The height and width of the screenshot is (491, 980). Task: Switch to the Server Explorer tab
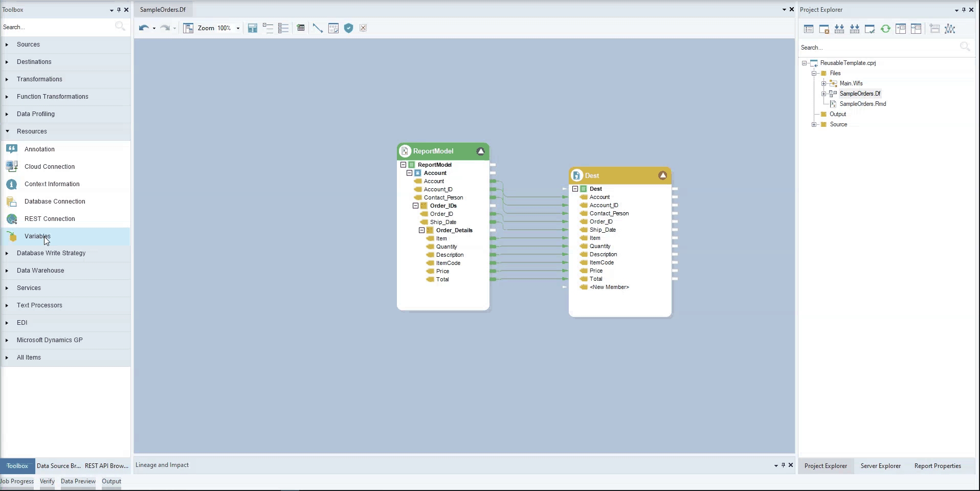tap(880, 466)
